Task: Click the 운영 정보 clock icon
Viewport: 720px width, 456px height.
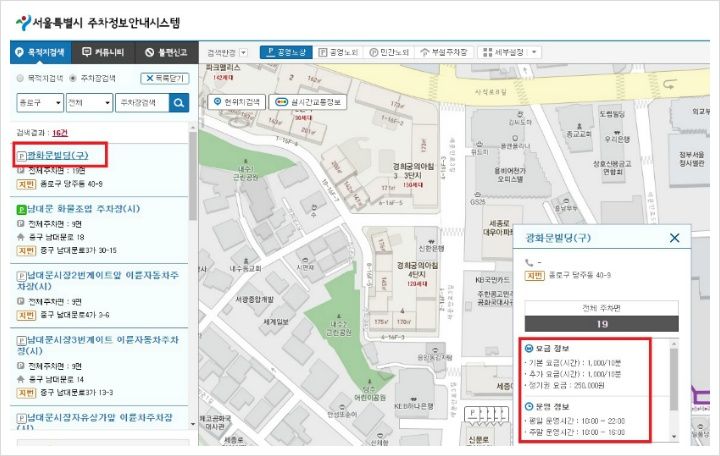Action: (529, 407)
